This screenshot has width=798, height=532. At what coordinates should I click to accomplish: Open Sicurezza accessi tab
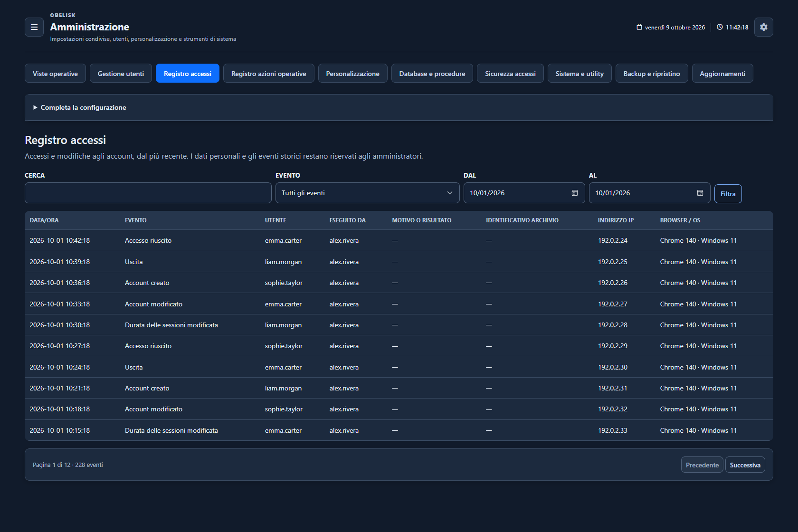(510, 73)
